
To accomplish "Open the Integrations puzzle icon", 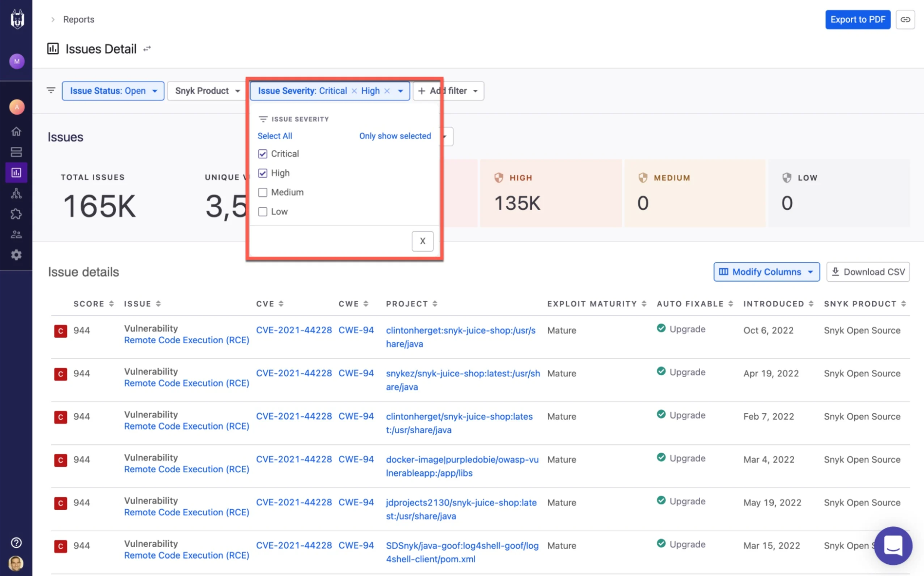I will [16, 214].
